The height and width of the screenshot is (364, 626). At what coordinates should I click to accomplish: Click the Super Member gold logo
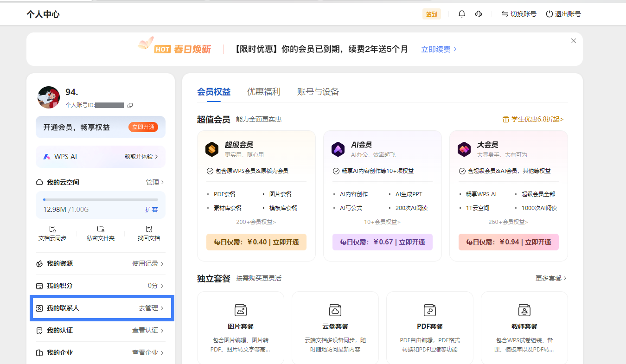pyautogui.click(x=212, y=149)
